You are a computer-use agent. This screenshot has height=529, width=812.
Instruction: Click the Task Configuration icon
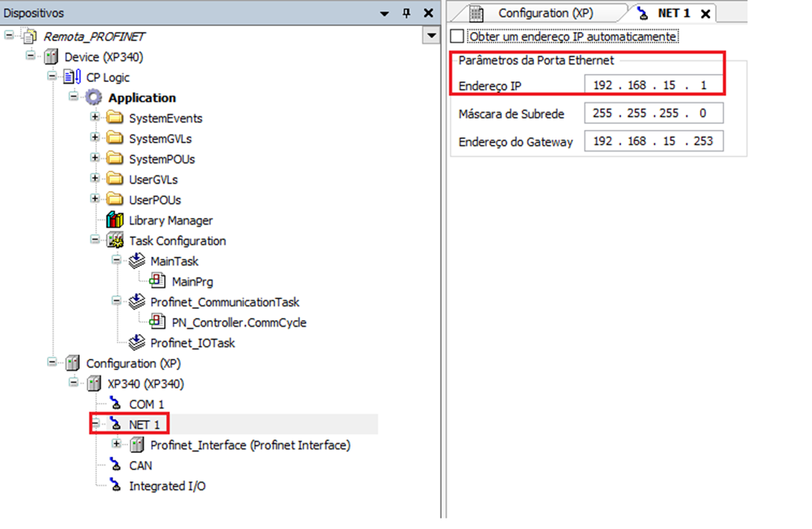point(115,241)
